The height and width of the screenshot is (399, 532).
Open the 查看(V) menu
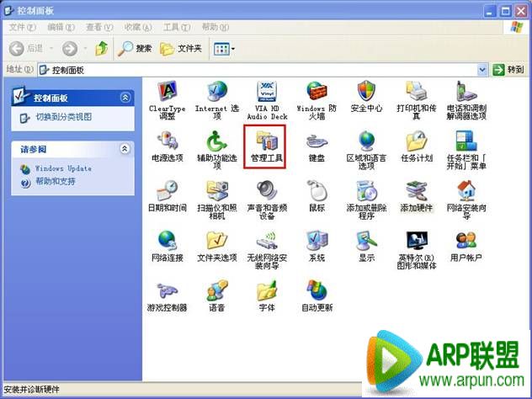(x=99, y=27)
